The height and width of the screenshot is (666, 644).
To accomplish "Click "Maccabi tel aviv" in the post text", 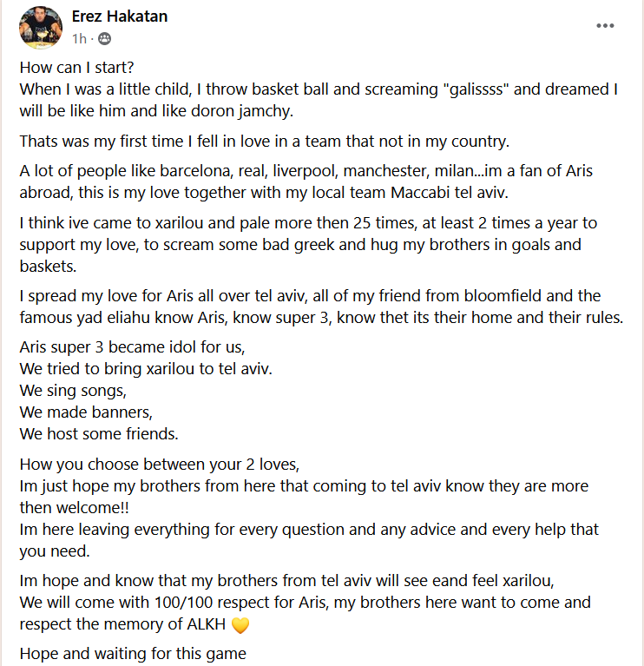I will pos(449,193).
